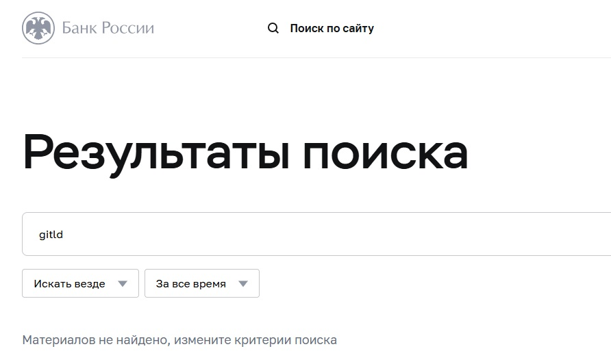Click the magnifying glass search icon

(273, 28)
